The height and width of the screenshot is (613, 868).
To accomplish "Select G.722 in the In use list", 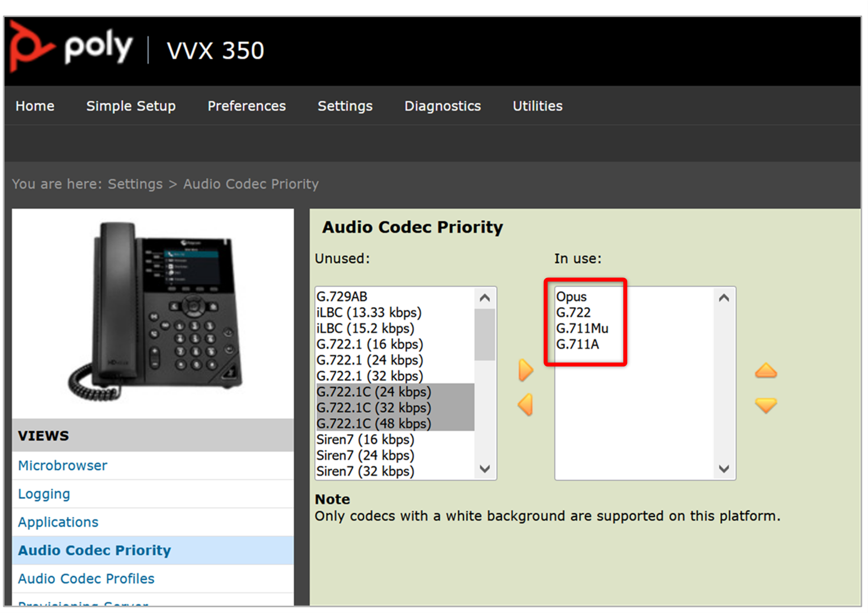I will click(634, 312).
